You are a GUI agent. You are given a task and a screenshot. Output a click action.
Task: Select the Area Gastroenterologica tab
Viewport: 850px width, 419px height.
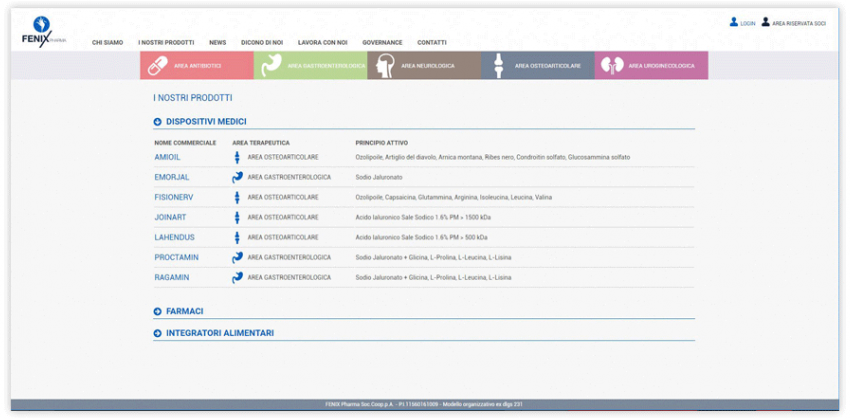(x=310, y=66)
